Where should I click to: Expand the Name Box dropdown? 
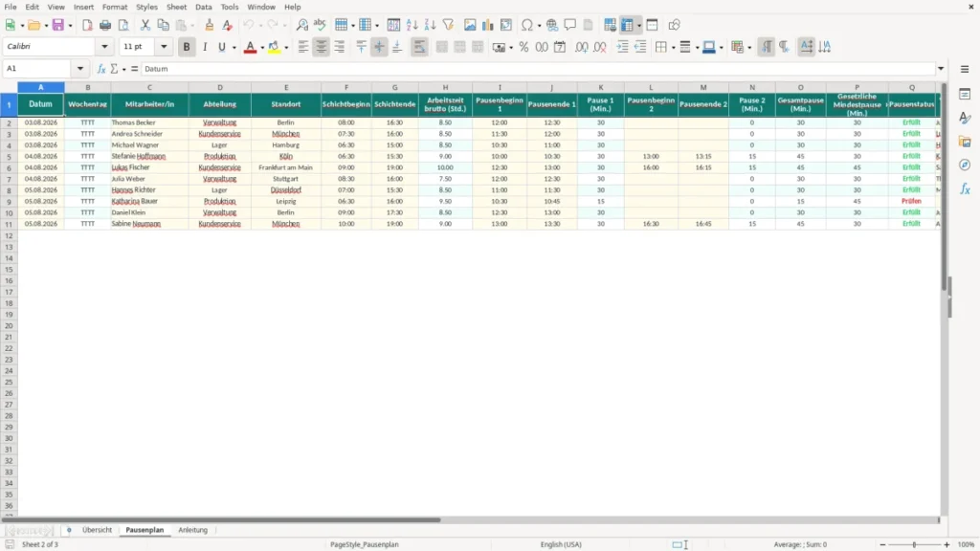(x=80, y=69)
